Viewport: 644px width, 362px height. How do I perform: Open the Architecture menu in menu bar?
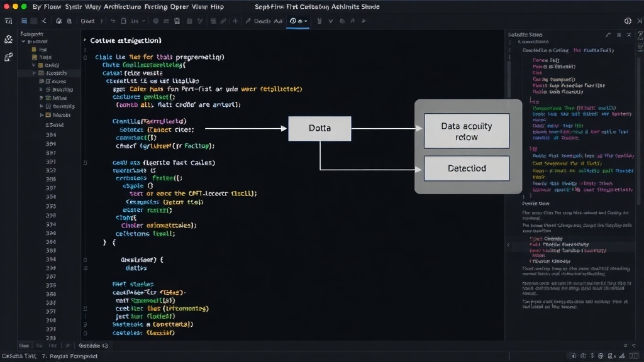[122, 6]
